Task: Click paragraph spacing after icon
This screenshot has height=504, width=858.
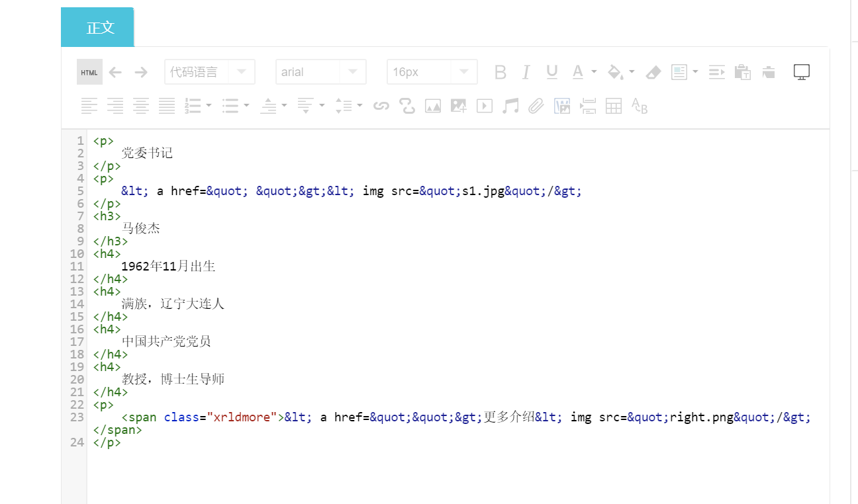Action: 306,105
